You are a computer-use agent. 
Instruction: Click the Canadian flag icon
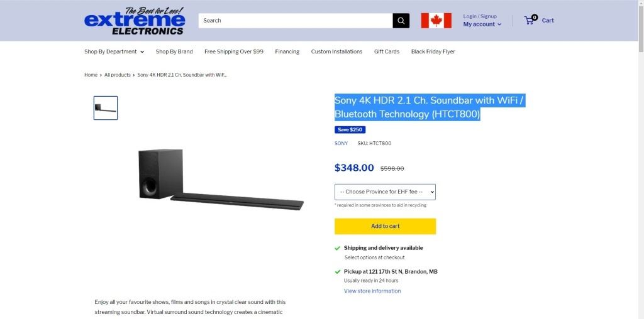point(436,21)
